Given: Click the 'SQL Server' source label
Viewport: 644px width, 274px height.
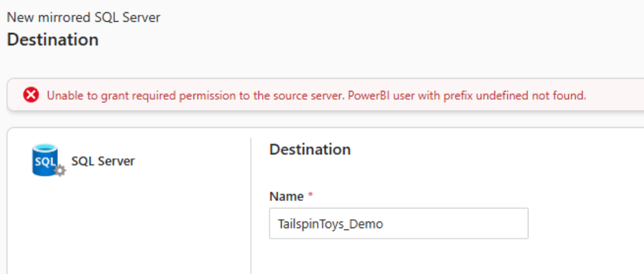Looking at the screenshot, I should coord(103,161).
